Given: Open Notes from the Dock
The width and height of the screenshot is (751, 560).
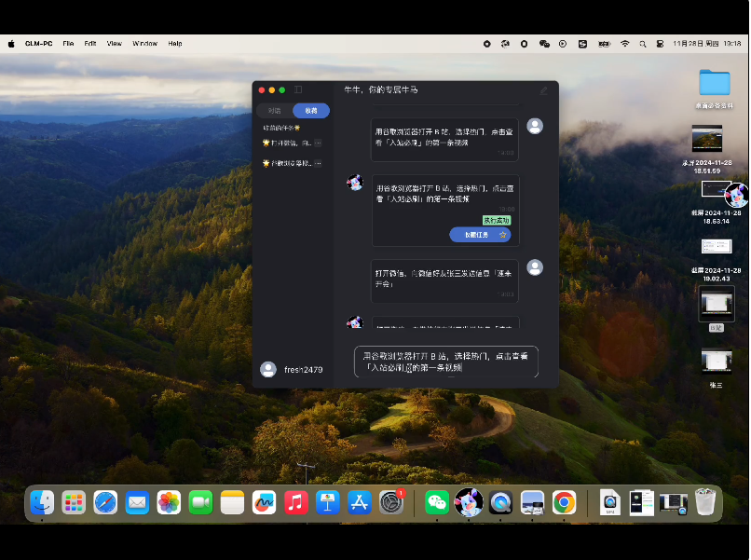Looking at the screenshot, I should [232, 502].
